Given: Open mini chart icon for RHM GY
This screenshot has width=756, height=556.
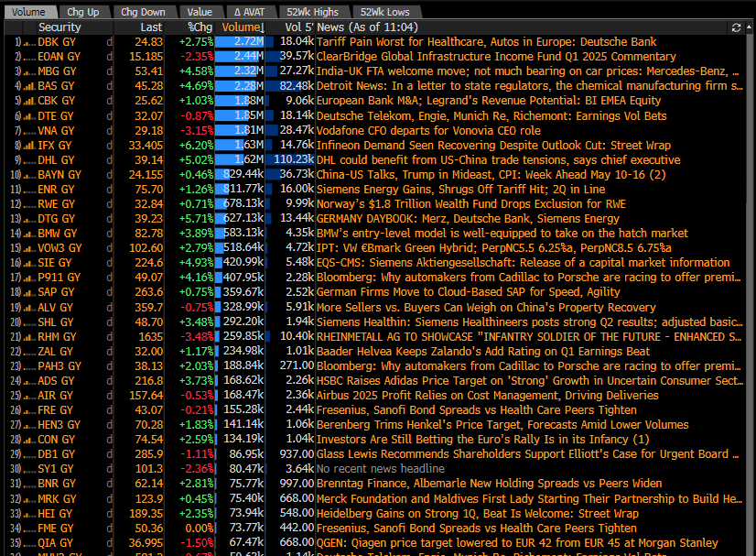Looking at the screenshot, I should coord(29,337).
